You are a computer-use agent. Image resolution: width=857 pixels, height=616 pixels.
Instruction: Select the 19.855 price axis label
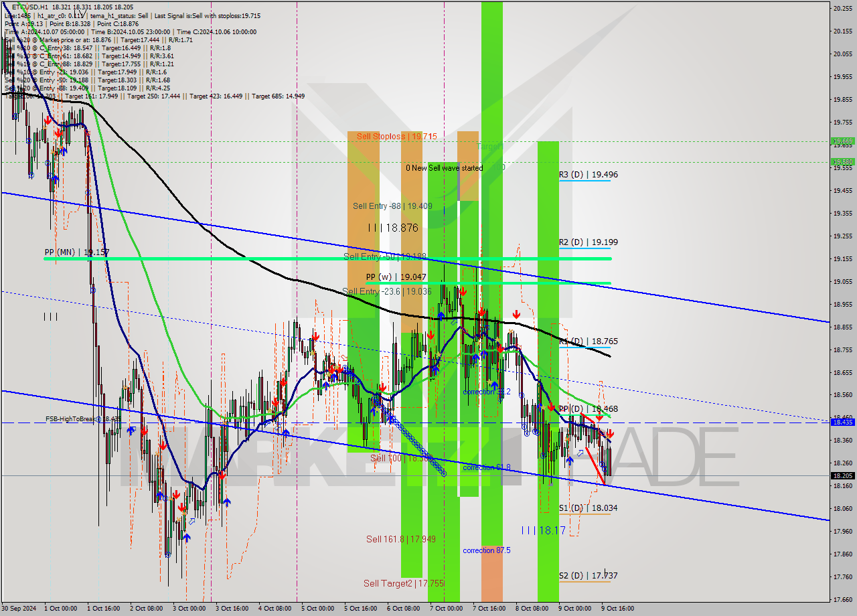[842, 99]
